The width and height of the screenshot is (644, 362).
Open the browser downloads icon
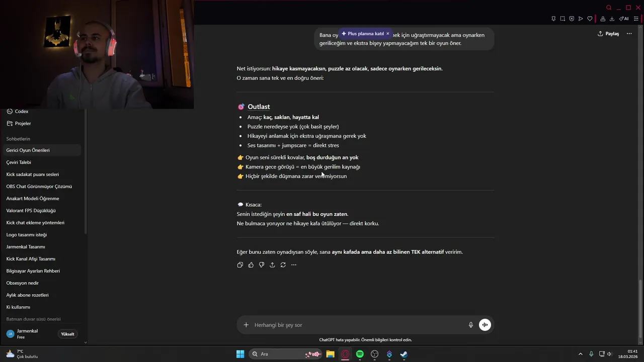coord(612,19)
